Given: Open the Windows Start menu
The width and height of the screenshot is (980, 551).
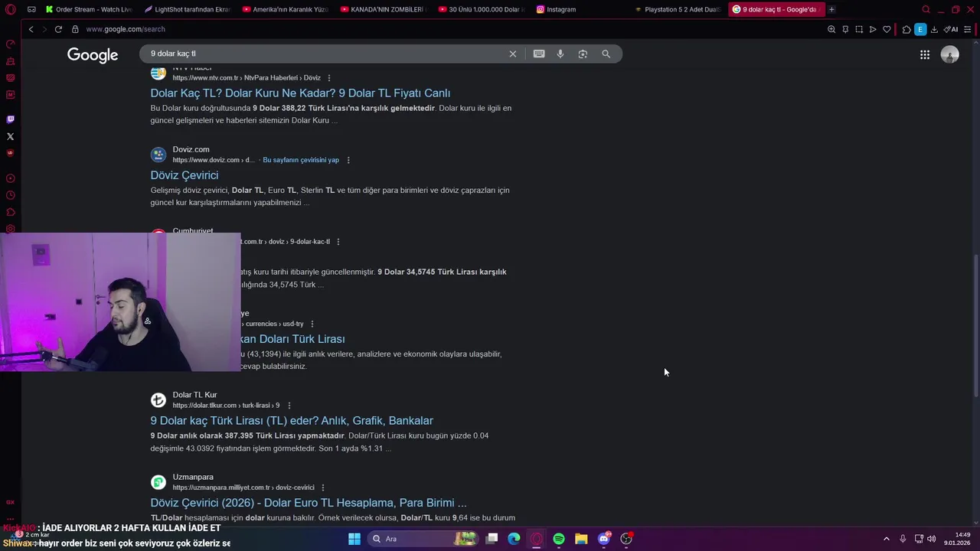Looking at the screenshot, I should pos(354,539).
